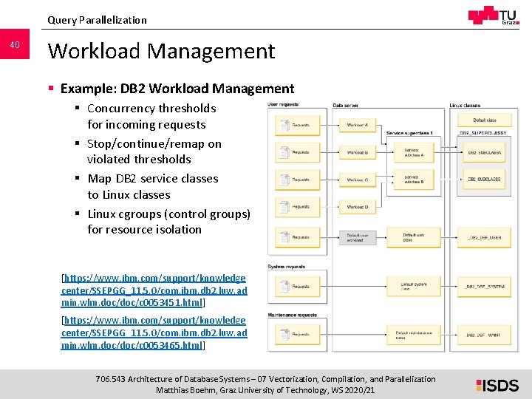Image resolution: width=532 pixels, height=399 pixels.
Task: Click the Default class box under Linux classes
Action: point(484,120)
